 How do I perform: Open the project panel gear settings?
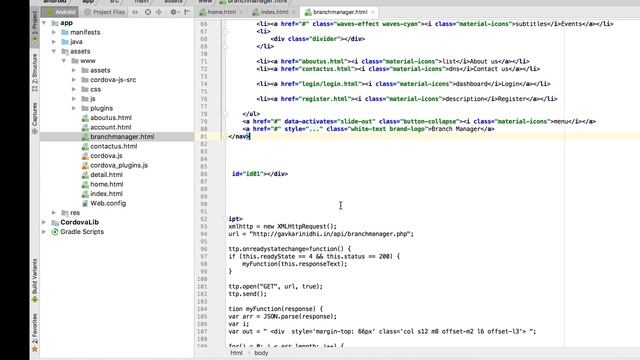pos(173,12)
